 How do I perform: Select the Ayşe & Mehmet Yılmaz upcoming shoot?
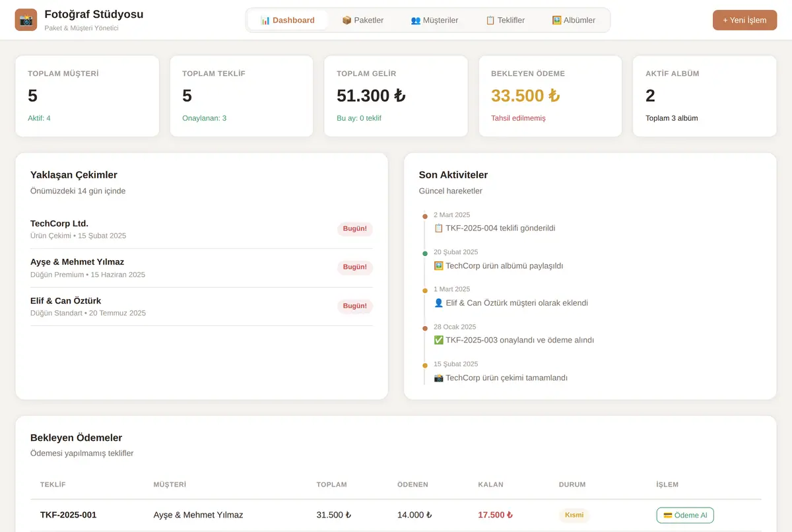coord(201,267)
